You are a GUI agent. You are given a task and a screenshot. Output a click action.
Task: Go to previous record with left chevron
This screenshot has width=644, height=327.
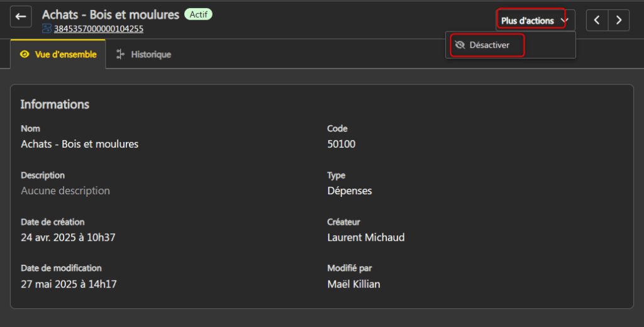[597, 20]
